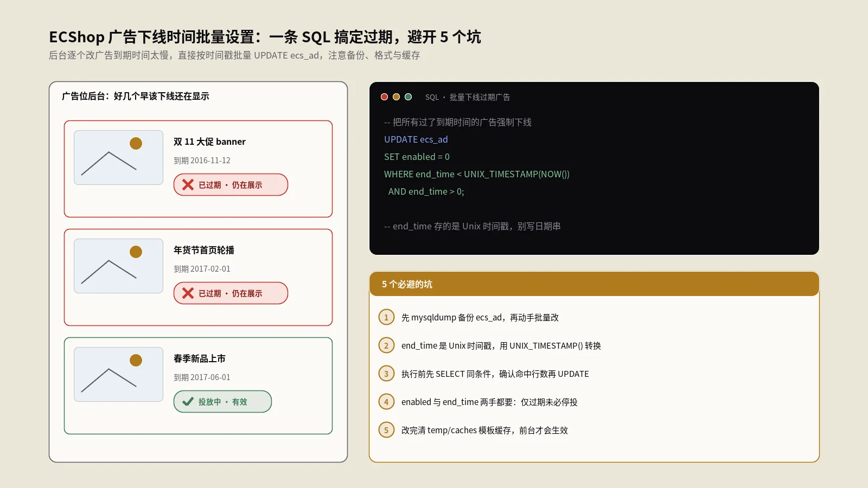Click the ad title 双 11 大促 banner
Viewport: 868px width, 488px height.
pos(209,142)
